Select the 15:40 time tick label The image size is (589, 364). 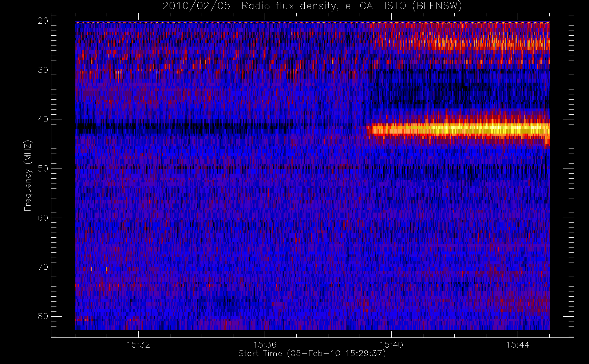(x=391, y=345)
